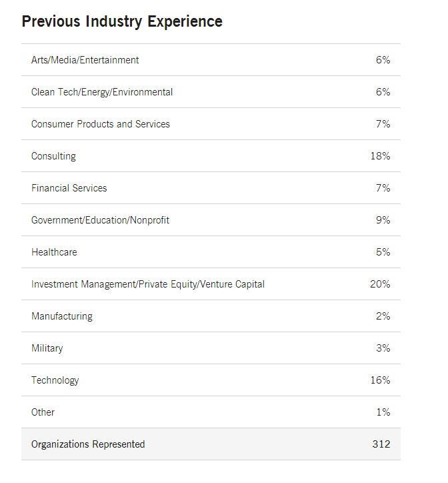448x483 pixels.
Task: Select the Healthcare row label
Action: point(54,252)
